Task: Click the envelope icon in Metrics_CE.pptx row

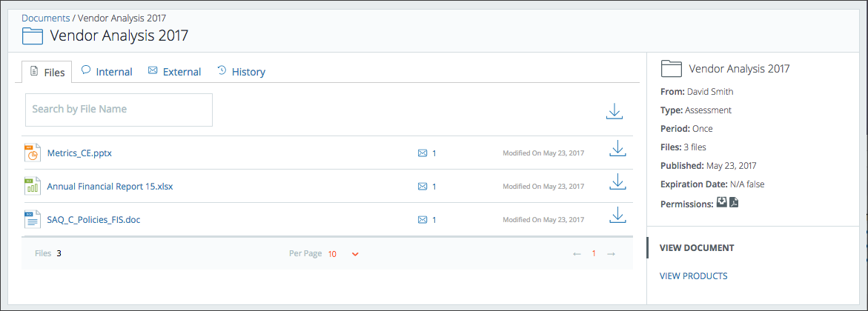Action: point(423,153)
